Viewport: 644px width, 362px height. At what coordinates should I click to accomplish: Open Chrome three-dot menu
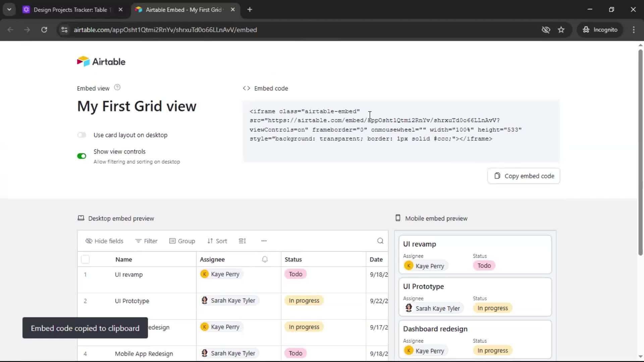(x=634, y=30)
